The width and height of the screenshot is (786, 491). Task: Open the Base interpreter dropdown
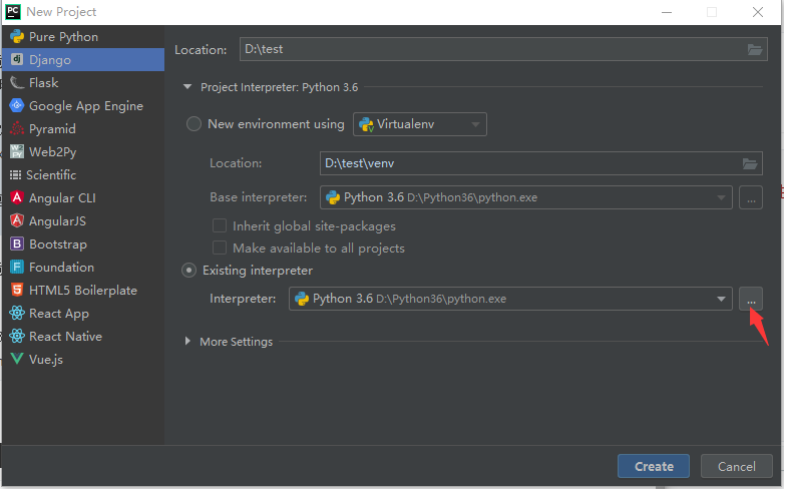coord(526,197)
